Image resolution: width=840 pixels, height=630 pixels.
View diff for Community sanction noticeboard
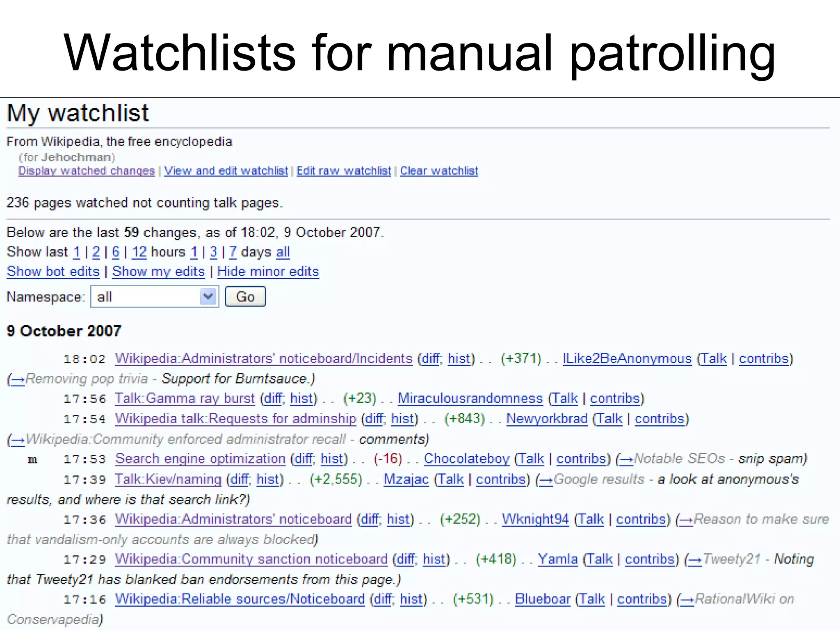[x=406, y=559]
